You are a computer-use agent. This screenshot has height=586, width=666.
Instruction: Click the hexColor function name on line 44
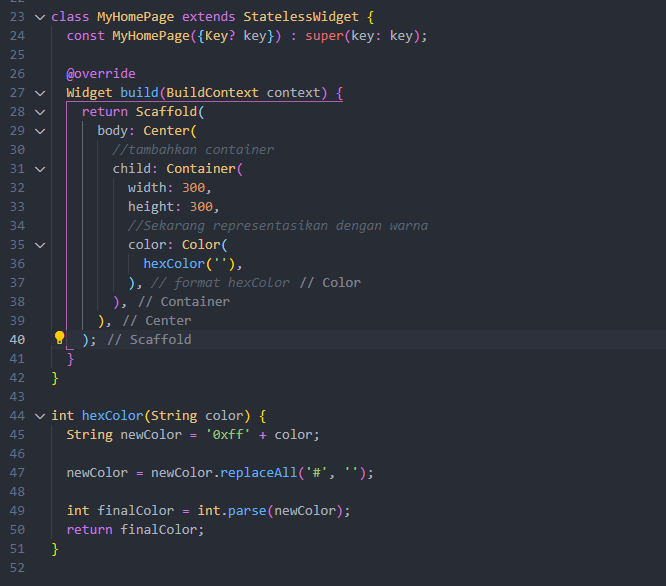coord(112,416)
